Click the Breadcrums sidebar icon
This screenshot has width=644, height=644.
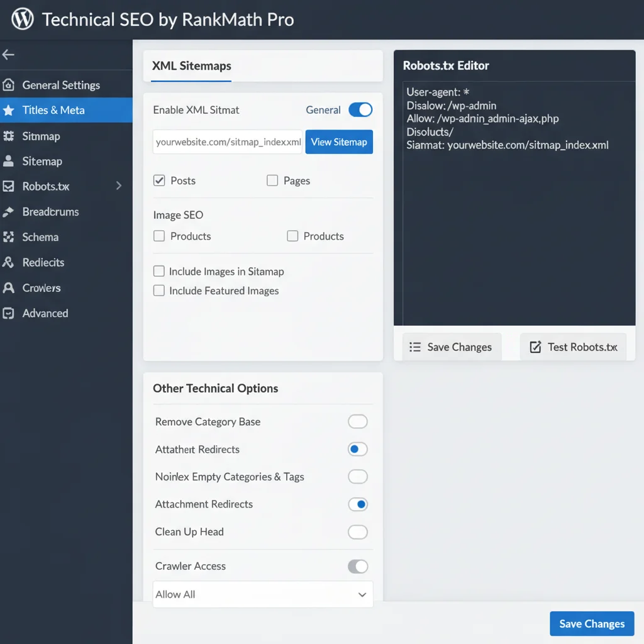pos(9,212)
